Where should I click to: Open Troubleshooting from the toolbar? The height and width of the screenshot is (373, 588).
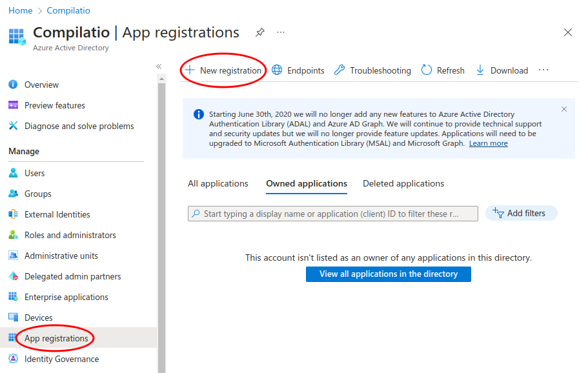click(x=380, y=70)
